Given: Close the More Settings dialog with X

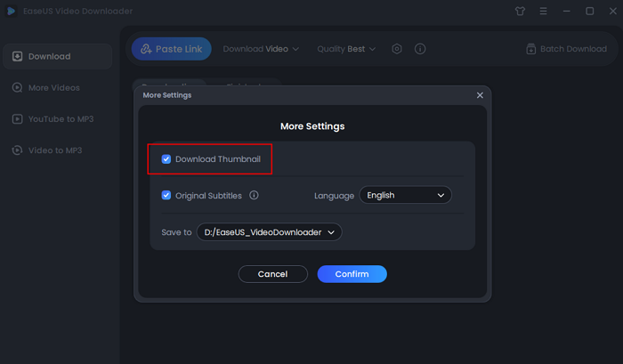Looking at the screenshot, I should (x=480, y=94).
